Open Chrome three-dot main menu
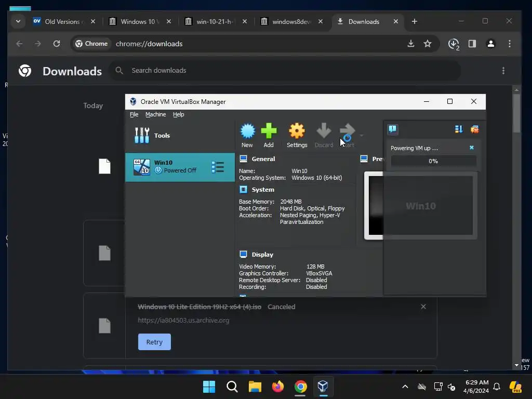532x399 pixels. pos(509,44)
